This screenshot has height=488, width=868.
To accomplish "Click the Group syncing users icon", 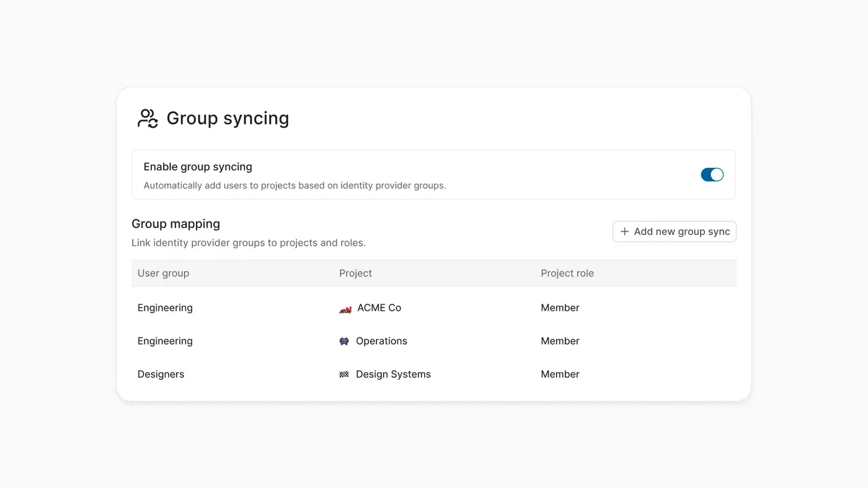I will (x=148, y=118).
